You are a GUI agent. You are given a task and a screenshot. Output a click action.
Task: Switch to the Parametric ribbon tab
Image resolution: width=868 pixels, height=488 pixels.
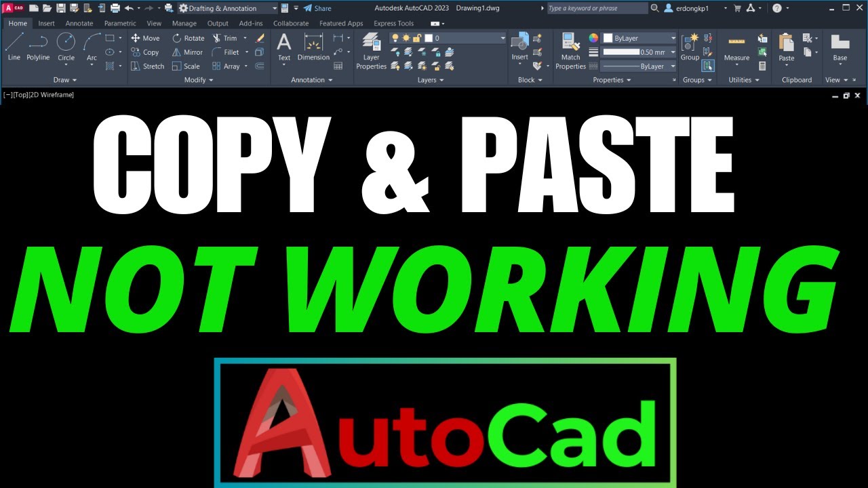click(120, 23)
